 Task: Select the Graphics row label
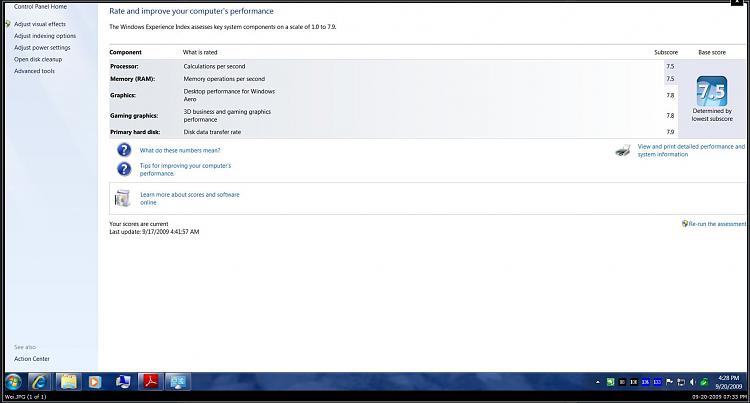[x=123, y=95]
